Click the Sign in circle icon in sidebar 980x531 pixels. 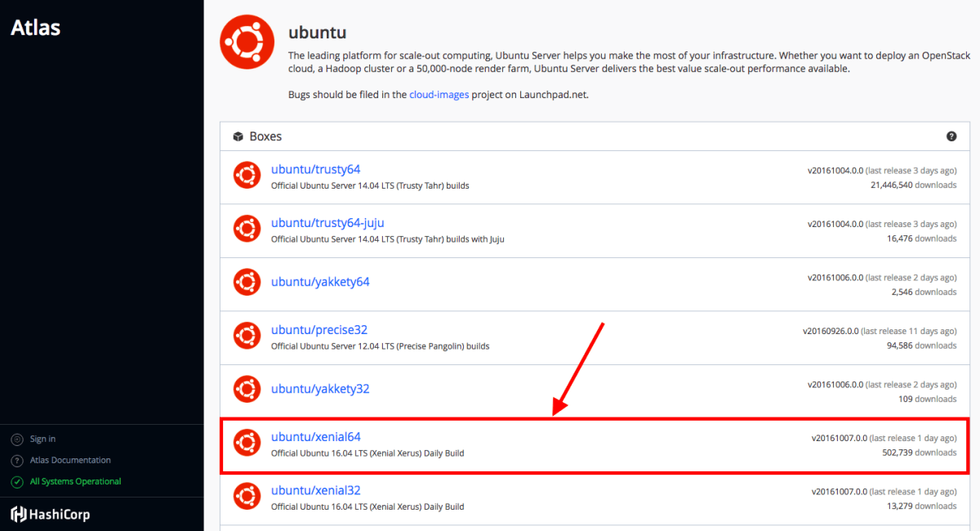(x=17, y=439)
